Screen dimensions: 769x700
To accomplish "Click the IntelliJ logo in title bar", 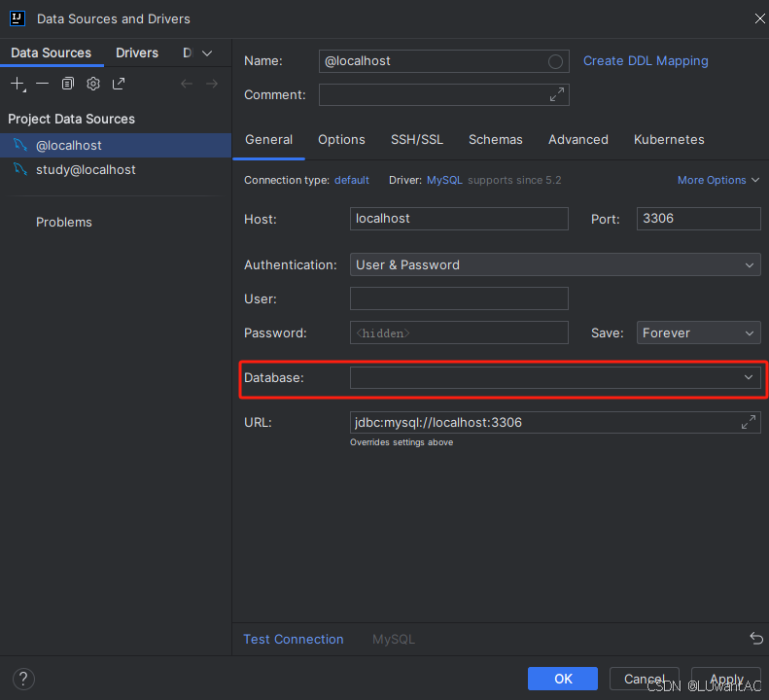I will click(17, 18).
